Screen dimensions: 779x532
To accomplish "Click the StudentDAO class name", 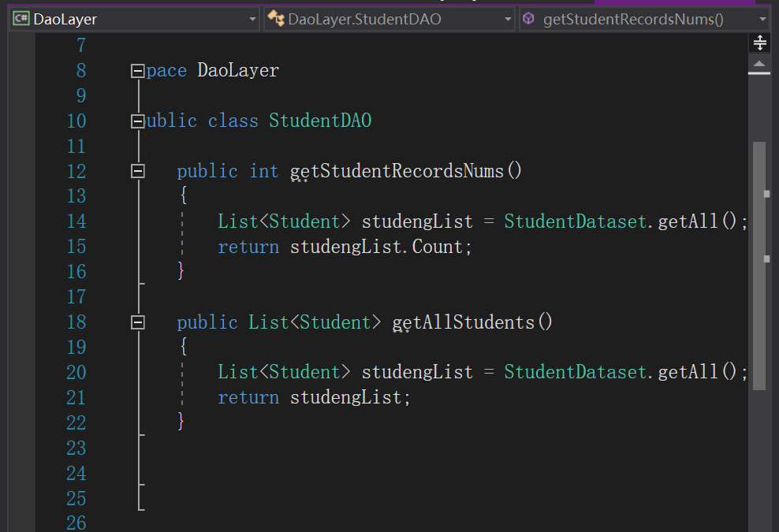I will 320,121.
